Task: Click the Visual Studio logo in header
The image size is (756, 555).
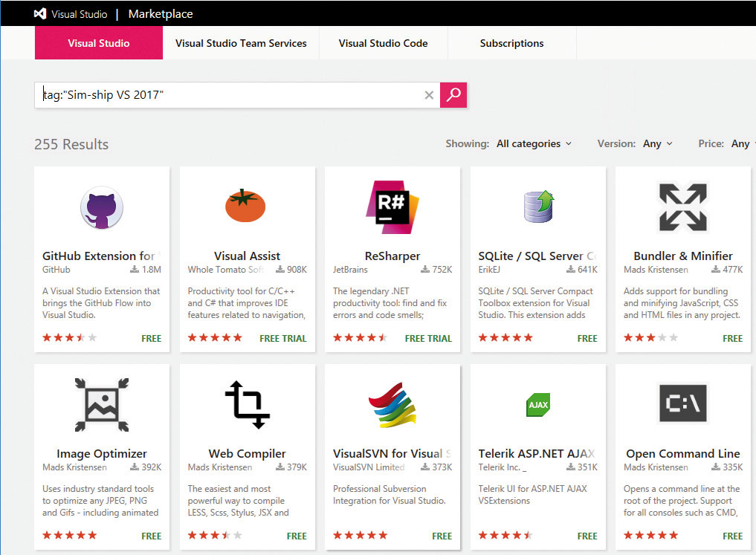Action: point(40,14)
